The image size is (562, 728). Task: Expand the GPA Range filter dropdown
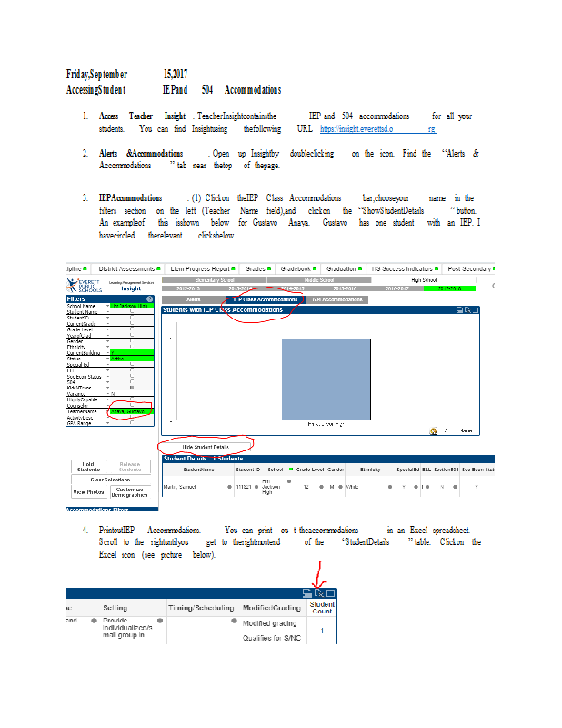coord(107,423)
